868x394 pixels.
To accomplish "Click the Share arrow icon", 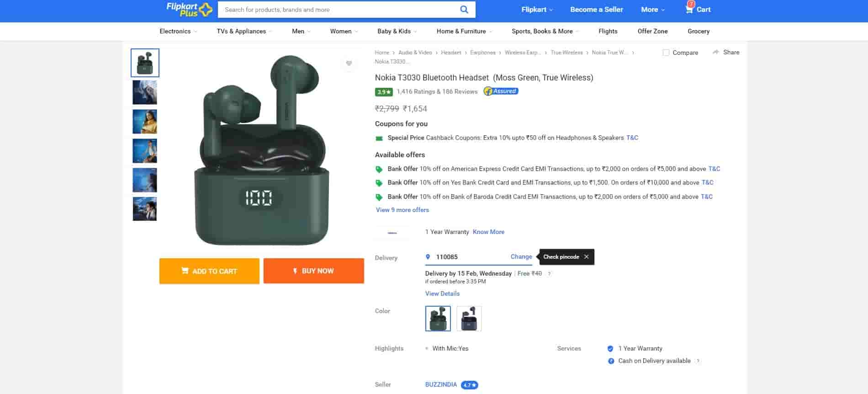I will click(716, 52).
